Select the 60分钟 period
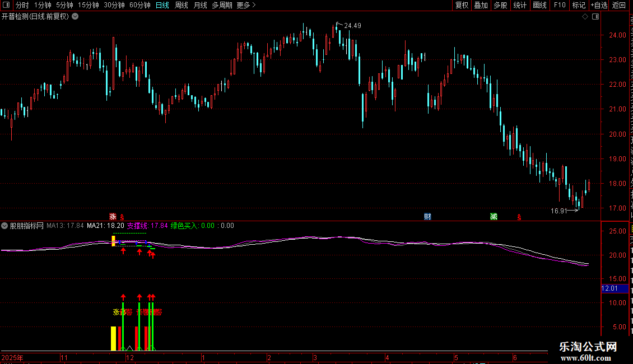 [140, 5]
